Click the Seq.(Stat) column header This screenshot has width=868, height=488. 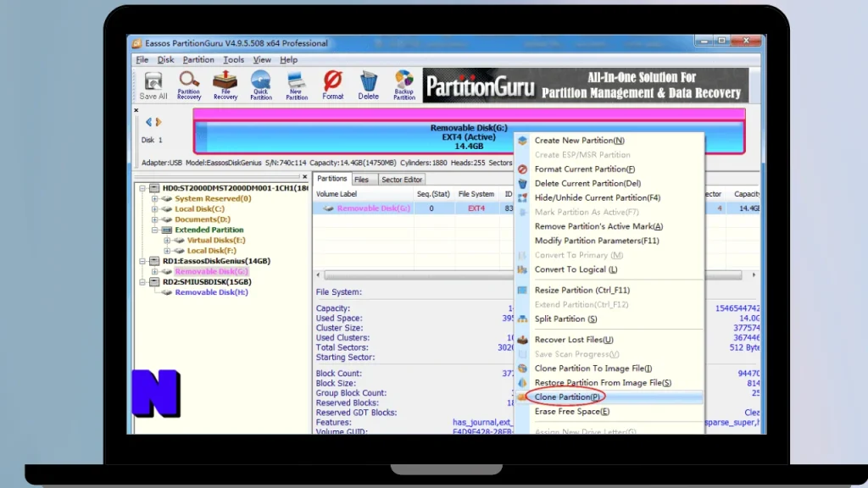[433, 194]
